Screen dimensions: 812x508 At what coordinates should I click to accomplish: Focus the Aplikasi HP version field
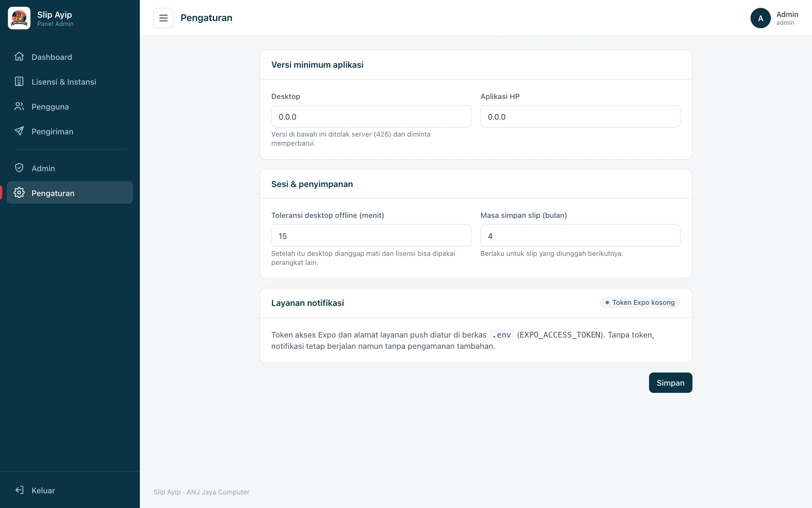point(580,116)
